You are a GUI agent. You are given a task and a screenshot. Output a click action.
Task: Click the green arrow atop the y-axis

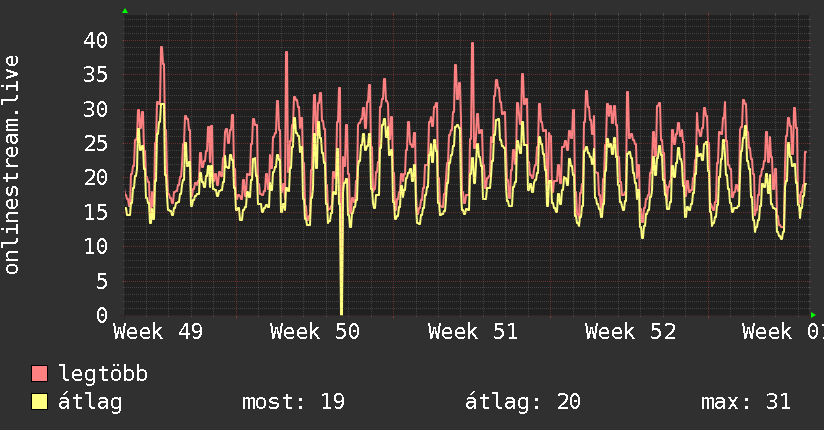[x=125, y=11]
